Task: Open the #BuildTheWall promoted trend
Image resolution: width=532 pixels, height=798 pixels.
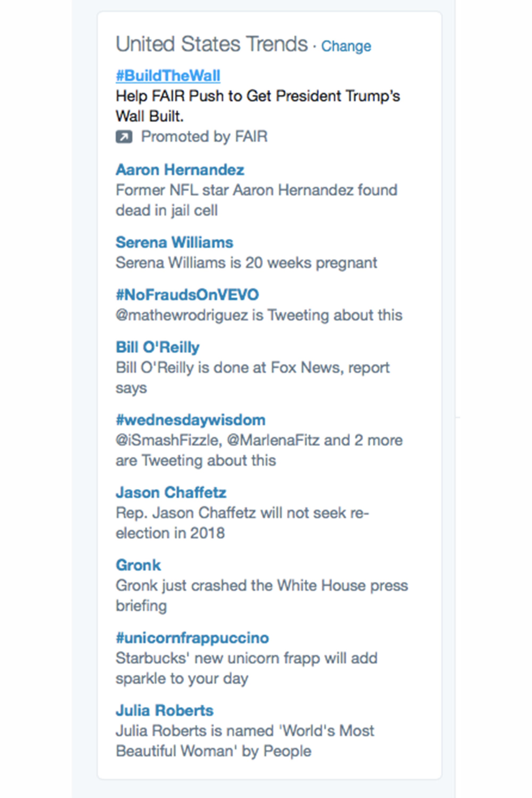Action: click(168, 76)
